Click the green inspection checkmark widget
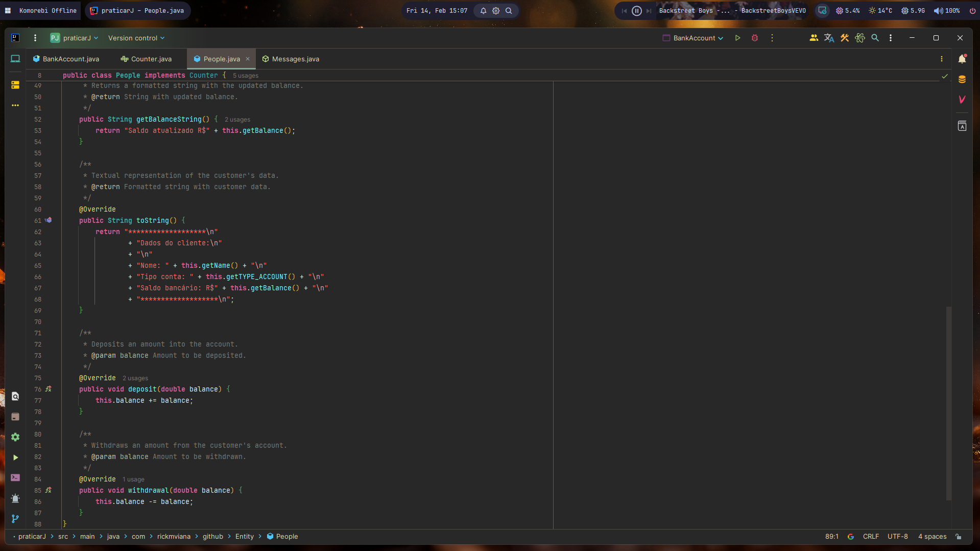Screen dimensions: 980x551 pyautogui.click(x=944, y=76)
